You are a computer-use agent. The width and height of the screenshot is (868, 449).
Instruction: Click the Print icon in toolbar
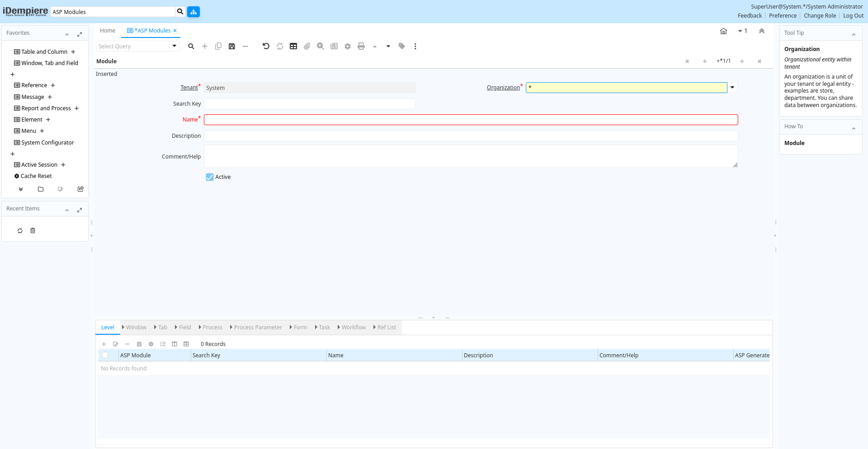[361, 46]
